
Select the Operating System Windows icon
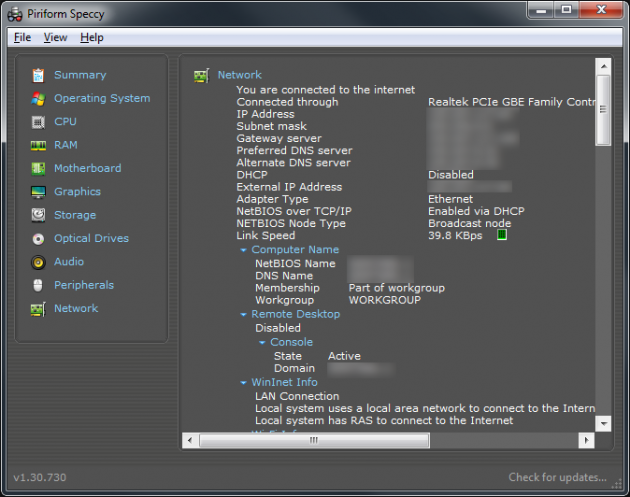click(38, 98)
